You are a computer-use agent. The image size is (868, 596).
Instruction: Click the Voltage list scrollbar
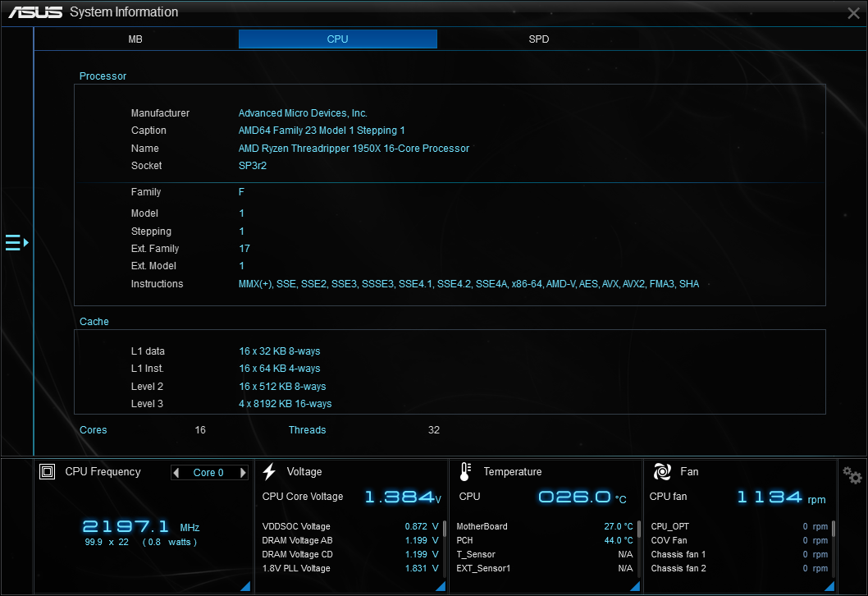(x=445, y=529)
